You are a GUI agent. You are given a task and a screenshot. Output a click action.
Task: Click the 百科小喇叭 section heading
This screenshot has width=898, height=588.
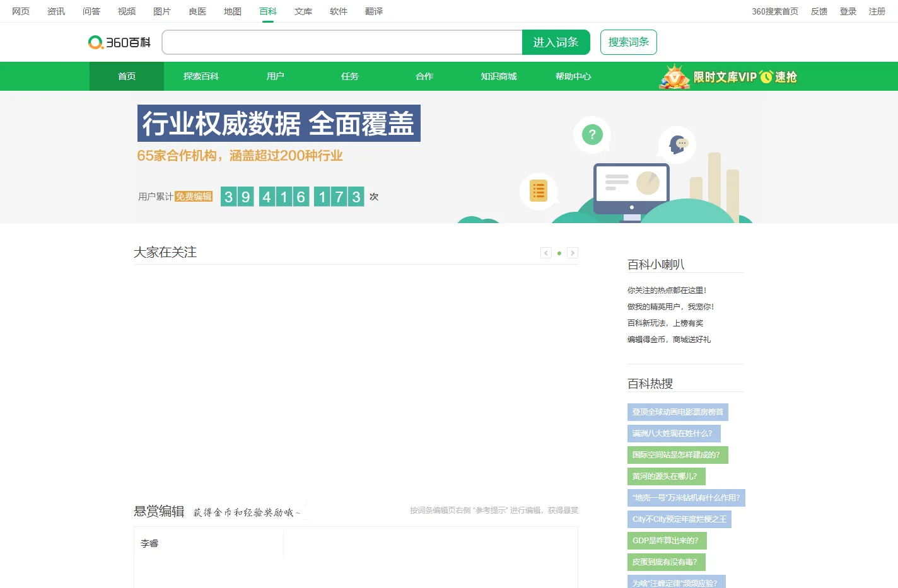point(656,265)
